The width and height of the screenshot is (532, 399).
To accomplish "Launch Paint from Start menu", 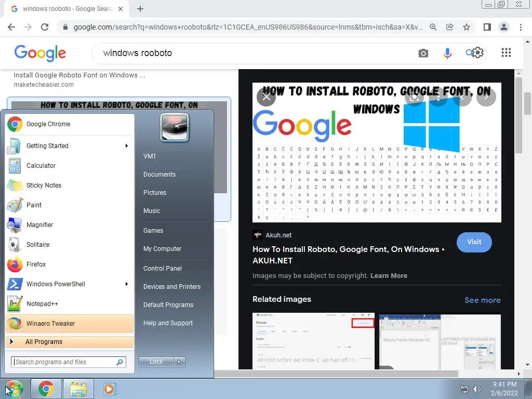I will [70, 205].
